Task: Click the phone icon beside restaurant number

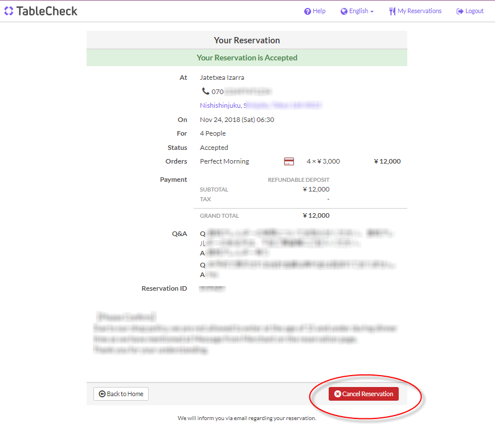Action: click(206, 91)
